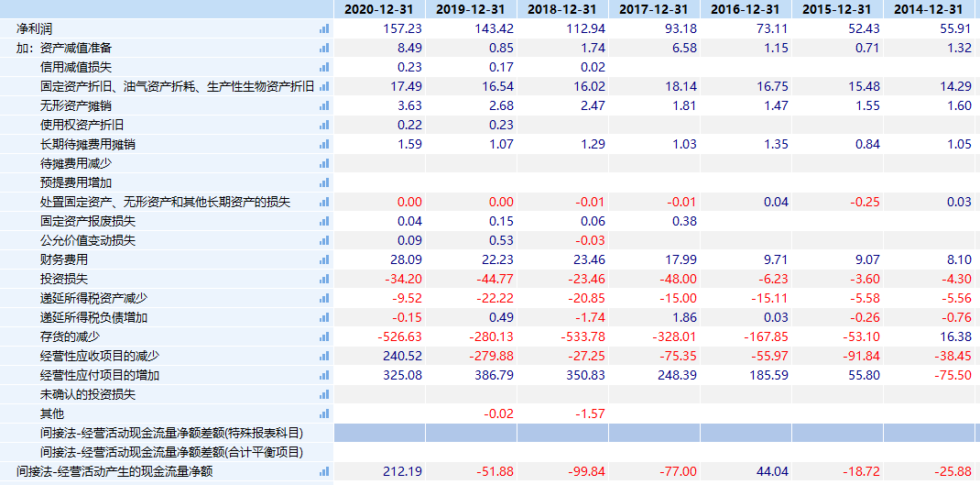Click chart icon for 间接法-经营活动产生的现金流量净额
This screenshot has height=485, width=980.
coord(324,471)
